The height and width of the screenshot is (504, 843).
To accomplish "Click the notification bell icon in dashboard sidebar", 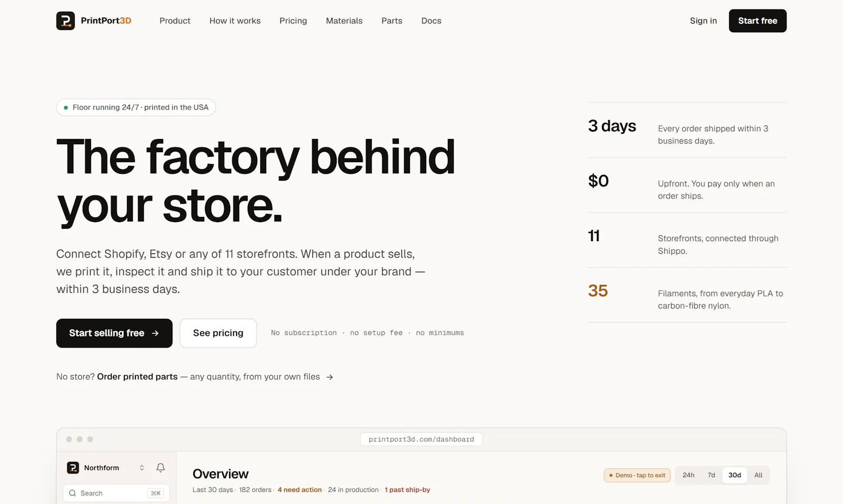I will pyautogui.click(x=161, y=468).
